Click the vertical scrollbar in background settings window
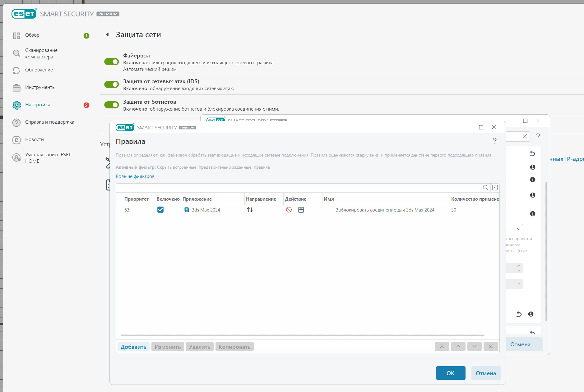Image resolution: width=584 pixels, height=392 pixels. click(546, 252)
